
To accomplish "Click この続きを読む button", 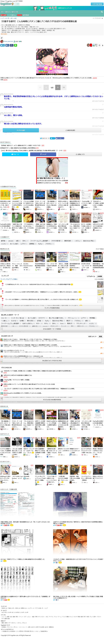I will [x=70, y=130].
